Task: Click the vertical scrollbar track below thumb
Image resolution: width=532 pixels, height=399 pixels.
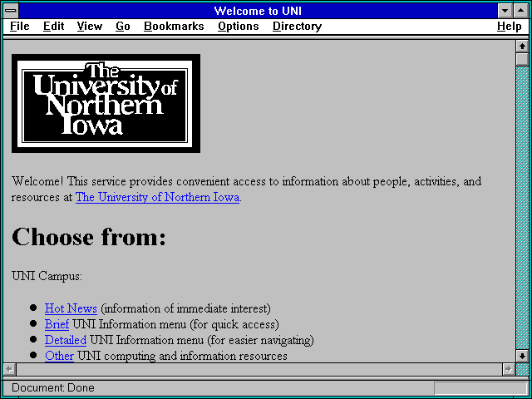Action: [522, 208]
